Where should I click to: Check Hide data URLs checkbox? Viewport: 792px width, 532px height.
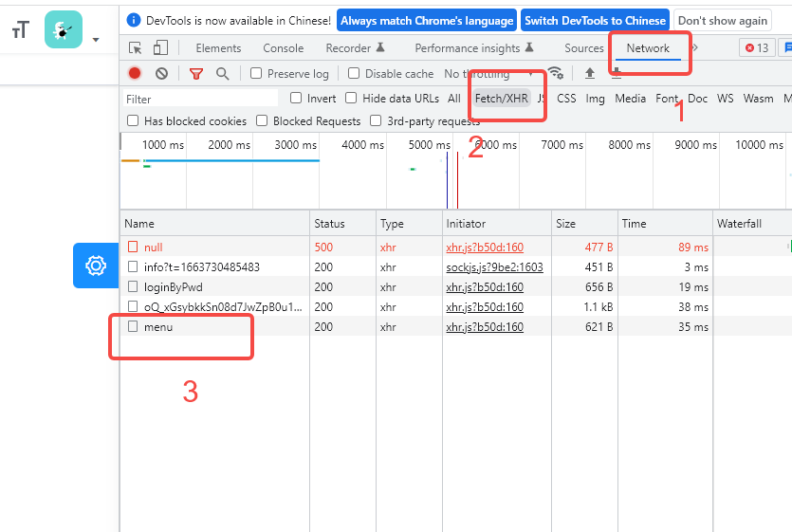click(351, 98)
